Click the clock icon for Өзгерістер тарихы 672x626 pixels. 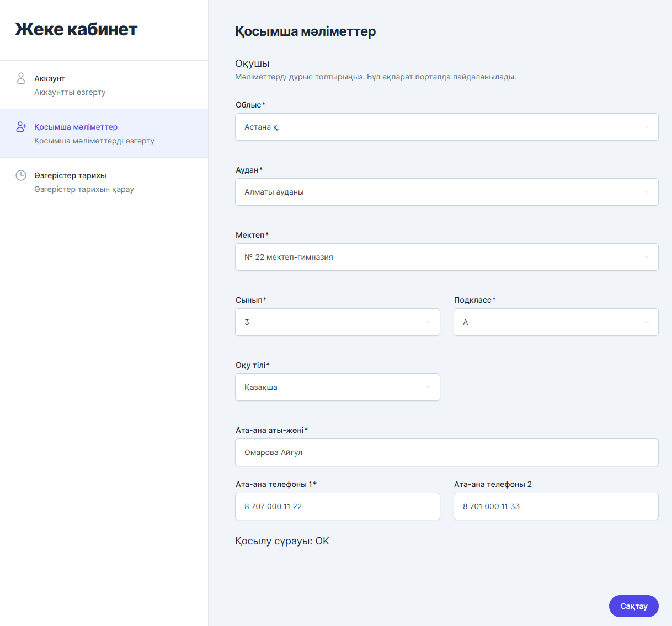click(21, 175)
